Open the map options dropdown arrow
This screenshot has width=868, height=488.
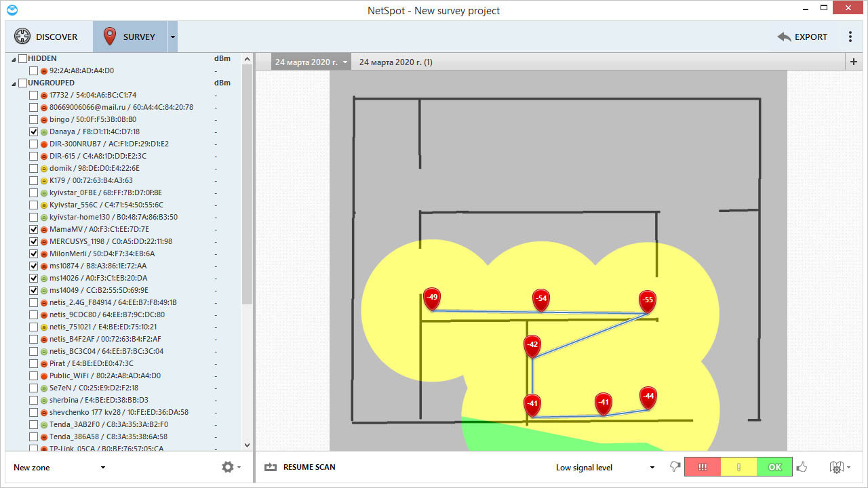pyautogui.click(x=848, y=468)
